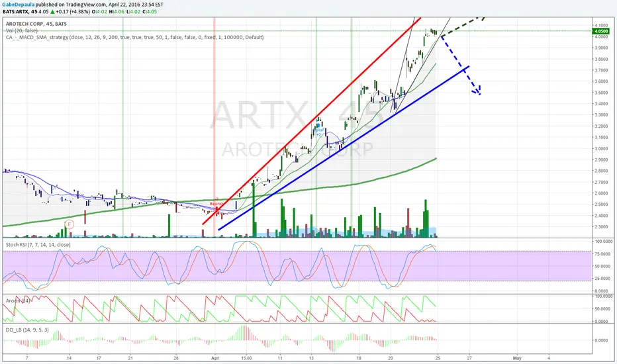Viewport: 617px width, 364px height.
Task: Click the Vol (20, false) indicator label
Action: click(x=22, y=30)
